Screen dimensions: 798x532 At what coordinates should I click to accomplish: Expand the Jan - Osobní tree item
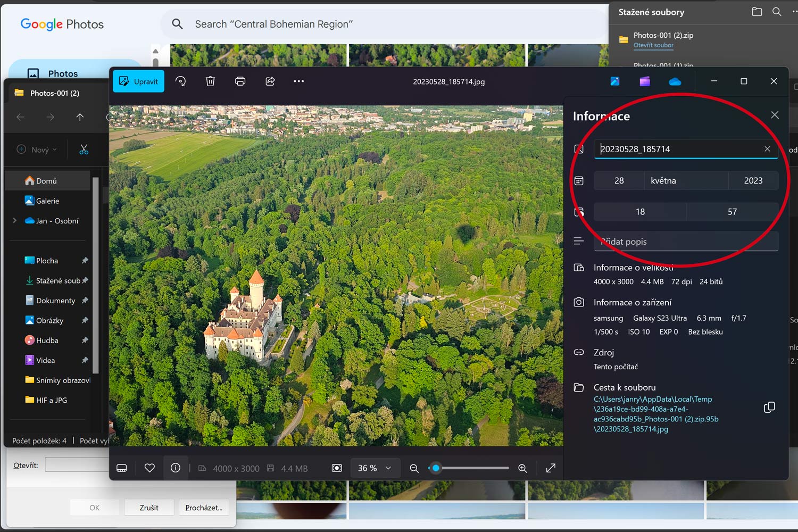[15, 221]
